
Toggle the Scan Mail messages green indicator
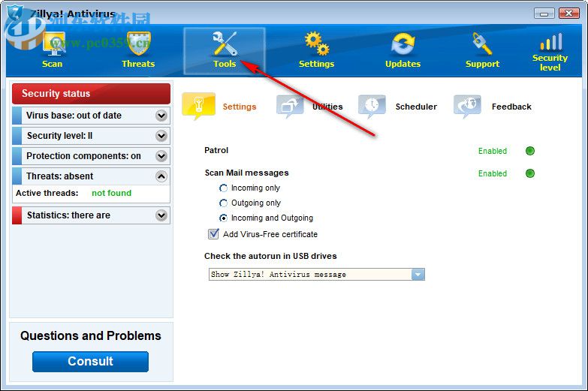coord(530,173)
